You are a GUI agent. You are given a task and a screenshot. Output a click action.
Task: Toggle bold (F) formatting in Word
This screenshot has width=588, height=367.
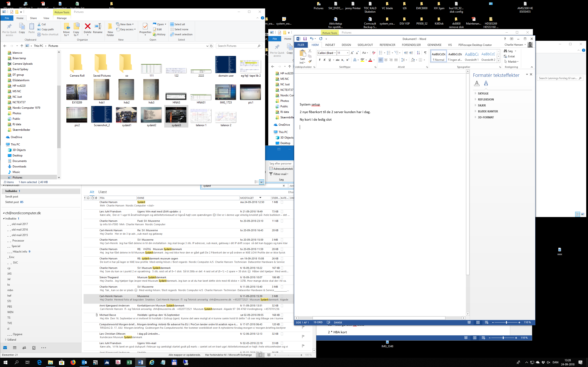click(x=319, y=60)
